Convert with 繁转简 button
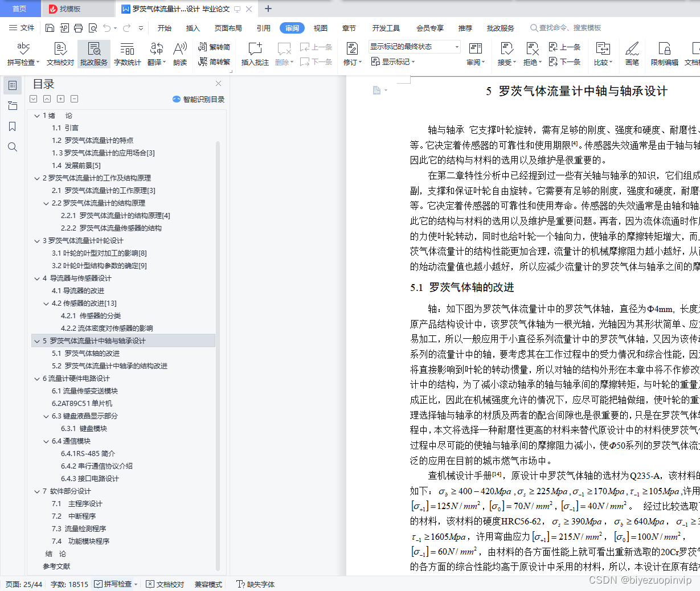Image resolution: width=700 pixels, height=591 pixels. pos(214,47)
